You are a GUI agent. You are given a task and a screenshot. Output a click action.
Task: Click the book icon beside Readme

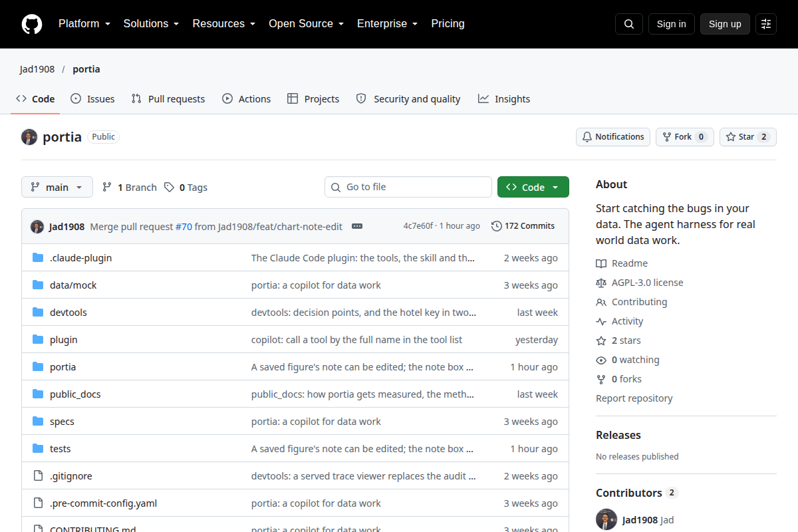click(601, 263)
